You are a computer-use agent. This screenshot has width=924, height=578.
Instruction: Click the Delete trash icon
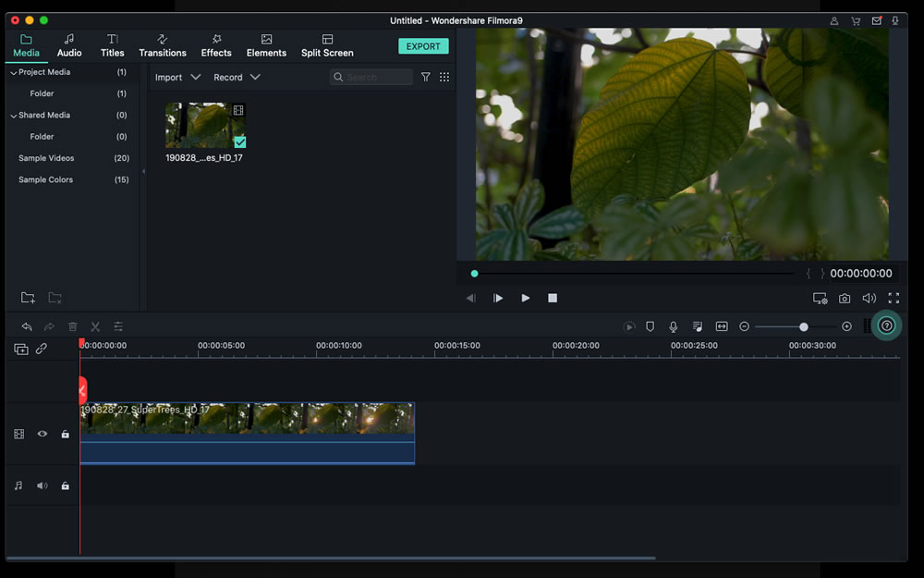click(72, 326)
